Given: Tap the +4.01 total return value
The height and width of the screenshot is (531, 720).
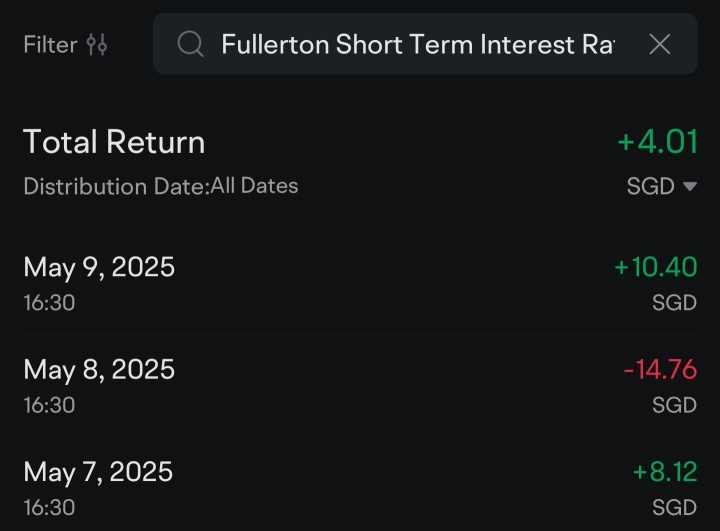Looking at the screenshot, I should coord(657,142).
